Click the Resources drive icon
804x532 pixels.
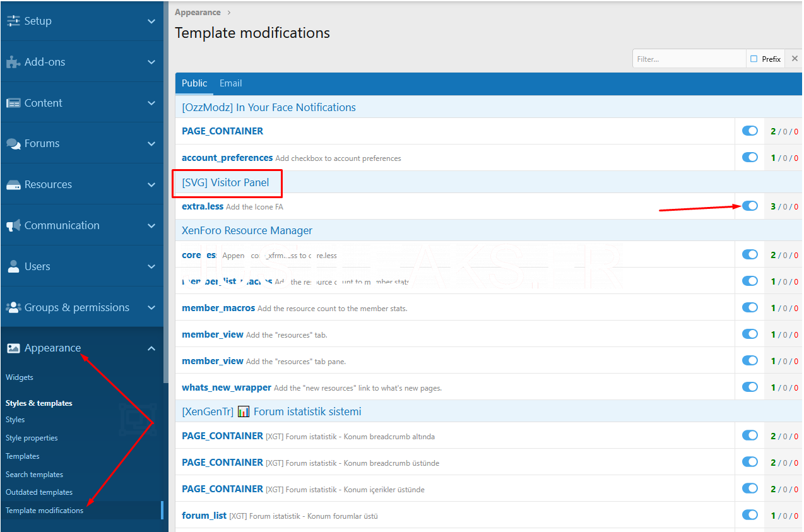coord(13,185)
